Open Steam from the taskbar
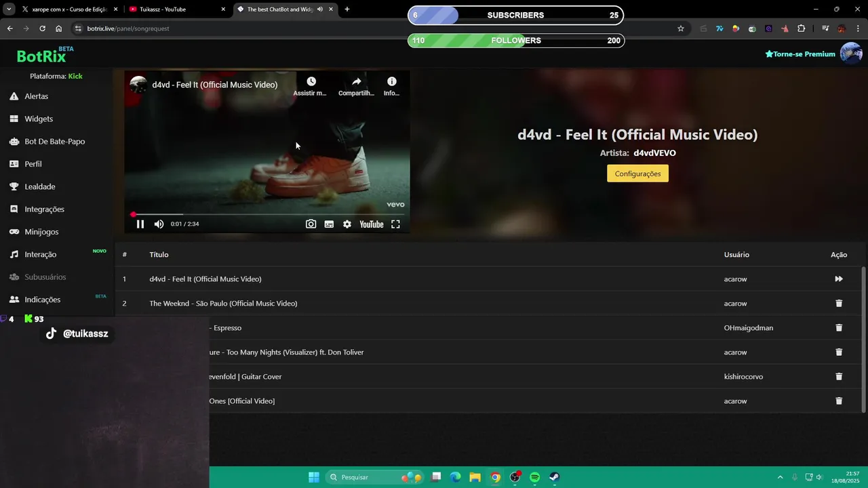 554,477
